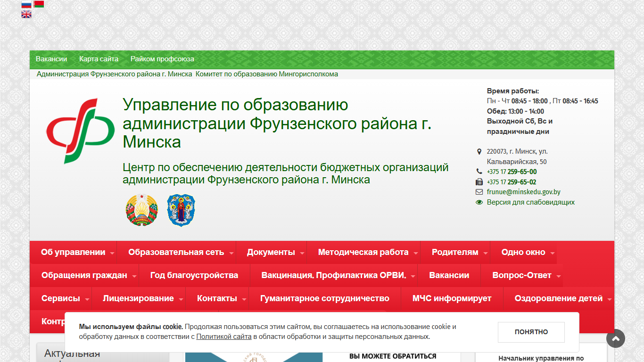Visit Администрация Фрунзенского района г. Минска link
This screenshot has width=644, height=362.
tap(115, 74)
